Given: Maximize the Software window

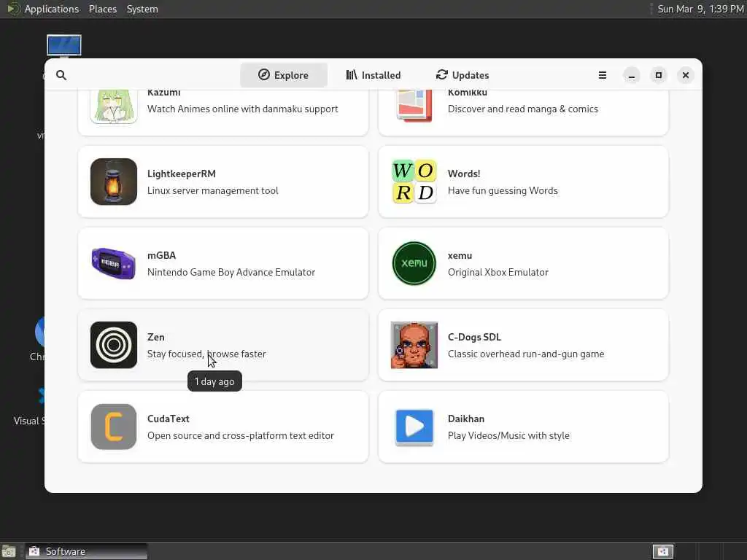Looking at the screenshot, I should pos(659,75).
